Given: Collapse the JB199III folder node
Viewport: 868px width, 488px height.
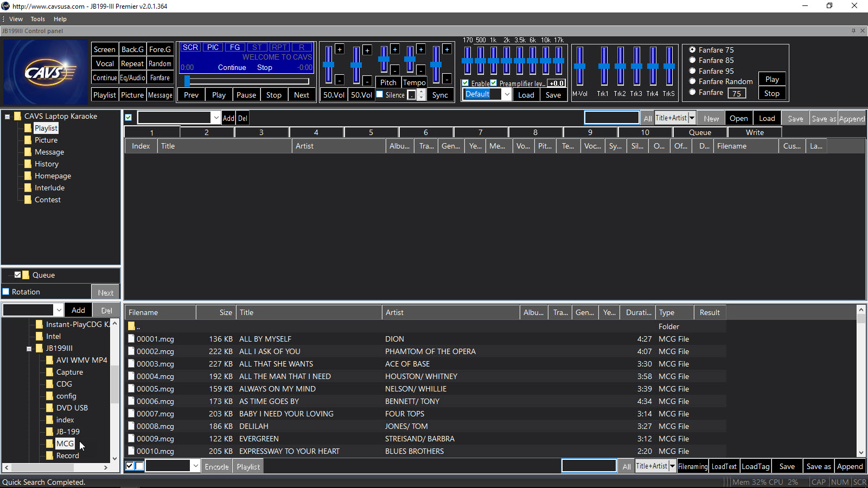Looking at the screenshot, I should pos(29,349).
